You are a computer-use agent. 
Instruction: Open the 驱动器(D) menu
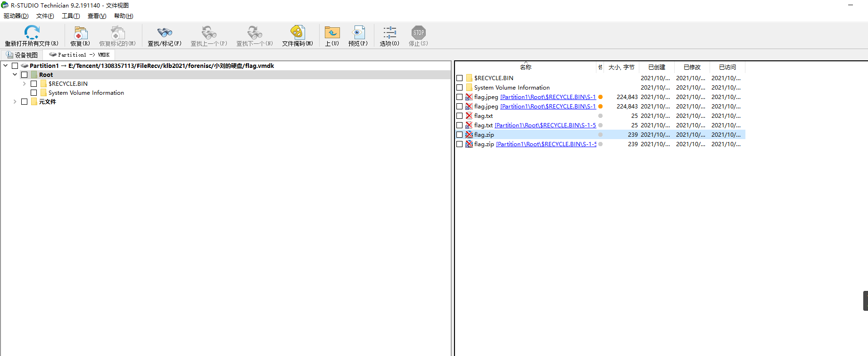click(x=16, y=16)
